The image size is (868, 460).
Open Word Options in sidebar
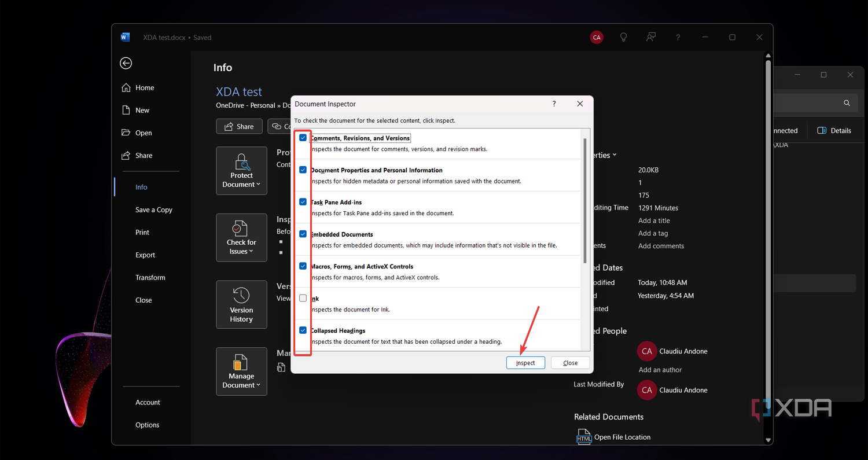coord(147,425)
